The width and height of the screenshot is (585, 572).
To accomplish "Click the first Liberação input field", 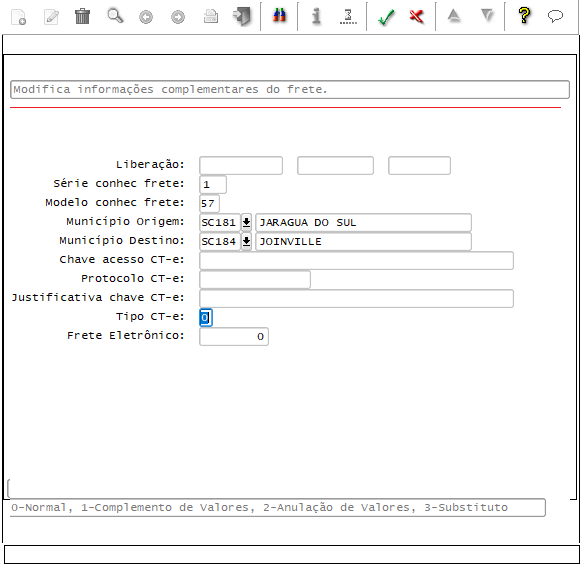I will [x=241, y=165].
